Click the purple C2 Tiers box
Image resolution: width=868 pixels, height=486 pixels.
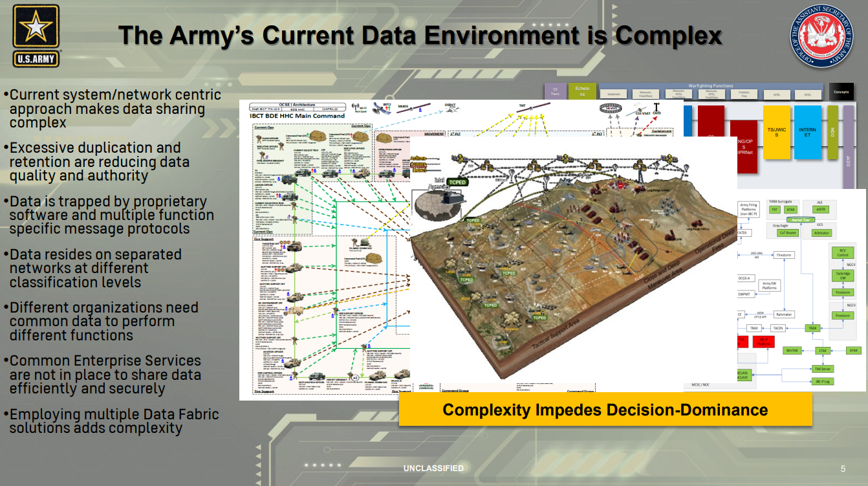point(555,91)
